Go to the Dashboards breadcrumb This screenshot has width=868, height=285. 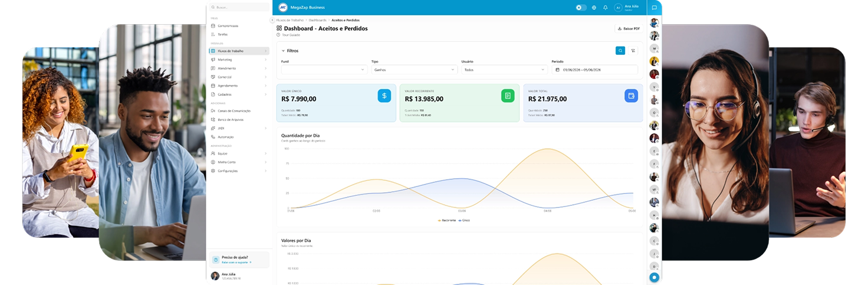tap(318, 20)
